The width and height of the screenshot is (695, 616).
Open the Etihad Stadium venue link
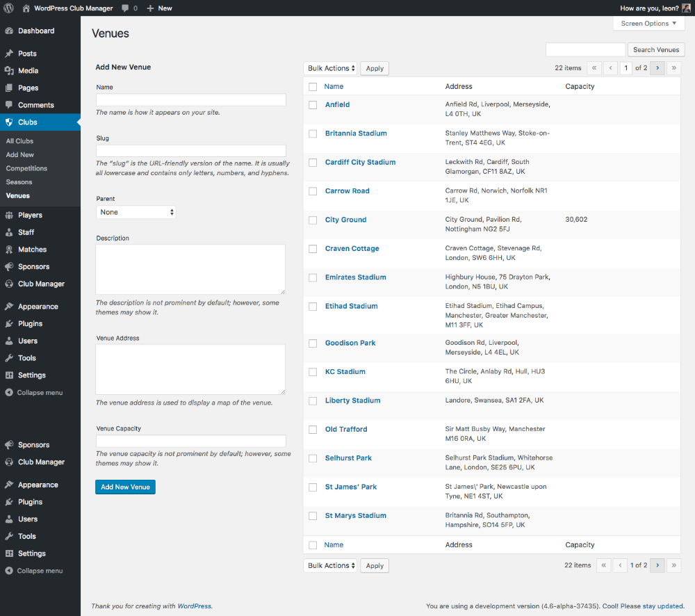(x=351, y=306)
